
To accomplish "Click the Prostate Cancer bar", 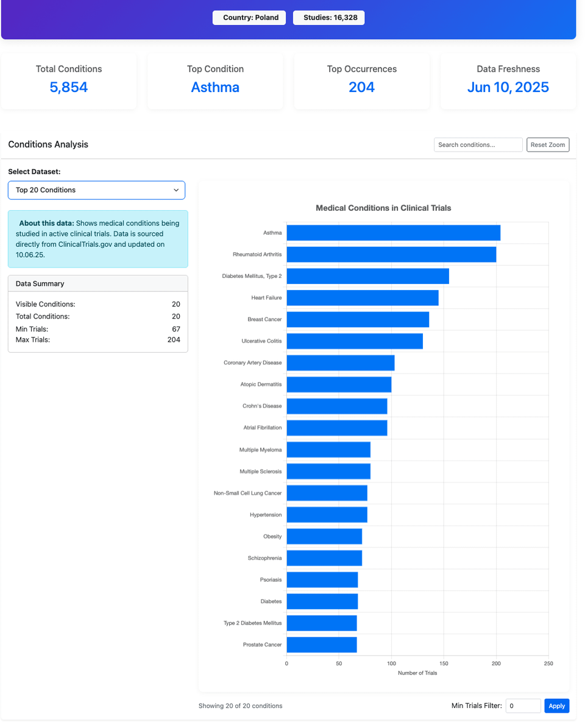I will tap(322, 645).
